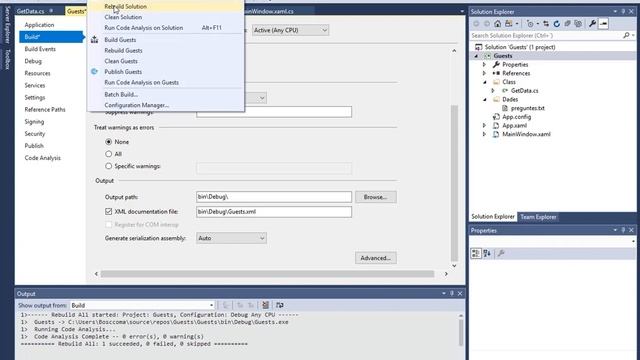640x360 pixels.
Task: Expand References node in Solution Explorer
Action: point(484,73)
